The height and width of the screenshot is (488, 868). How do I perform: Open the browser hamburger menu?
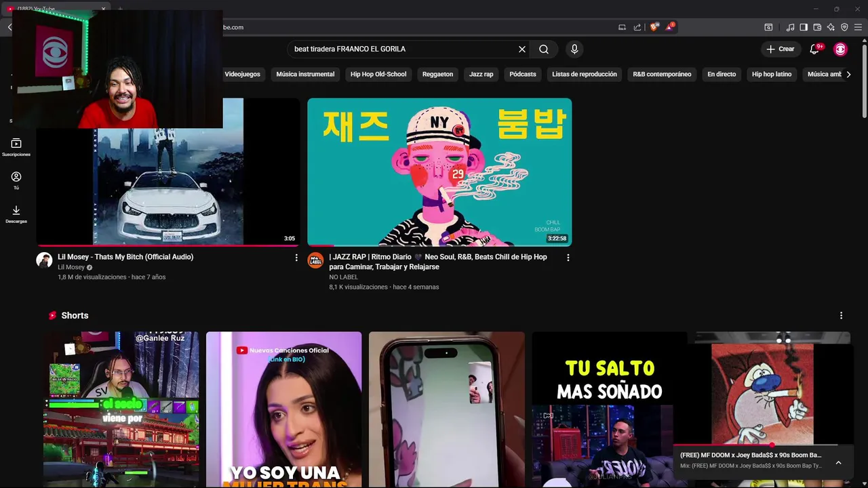tap(858, 27)
